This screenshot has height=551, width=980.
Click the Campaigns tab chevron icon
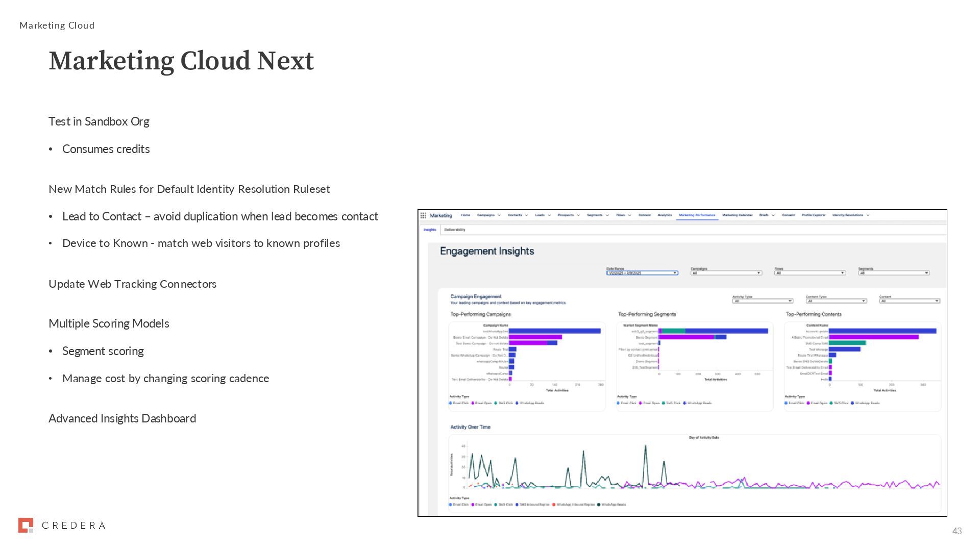499,215
